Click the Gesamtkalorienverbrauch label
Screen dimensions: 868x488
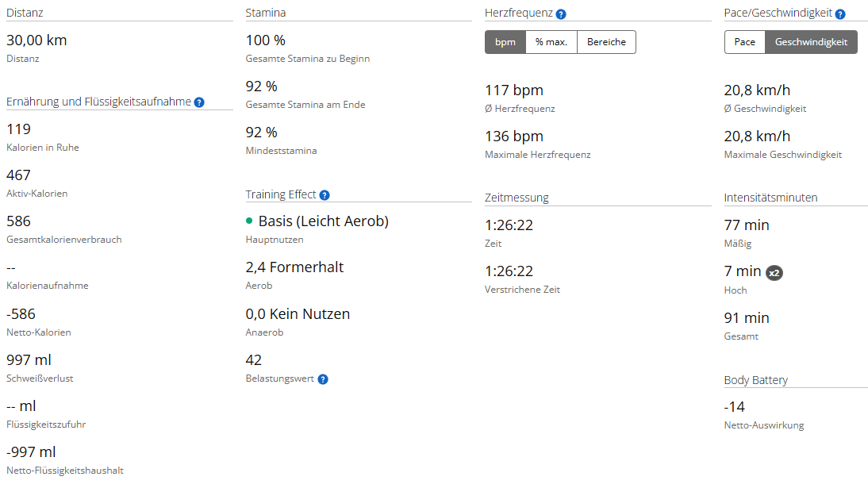pos(64,240)
